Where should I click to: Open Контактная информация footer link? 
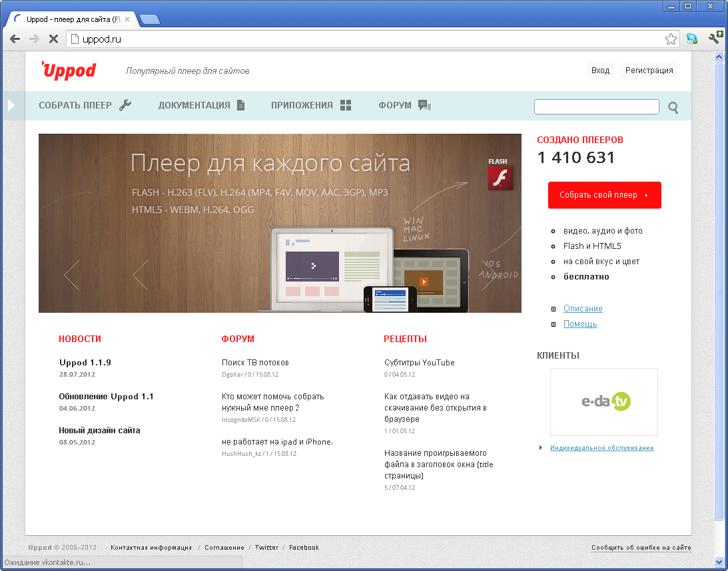(x=151, y=547)
